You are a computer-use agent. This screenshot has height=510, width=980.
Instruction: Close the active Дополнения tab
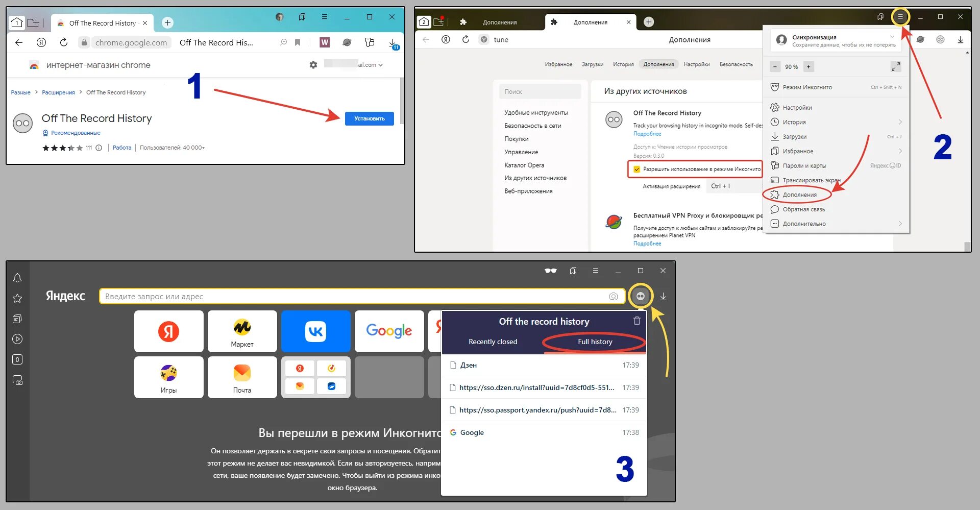click(628, 22)
